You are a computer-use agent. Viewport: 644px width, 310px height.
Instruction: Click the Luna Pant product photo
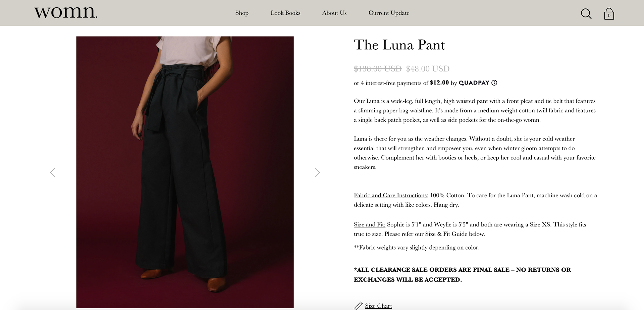point(185,172)
